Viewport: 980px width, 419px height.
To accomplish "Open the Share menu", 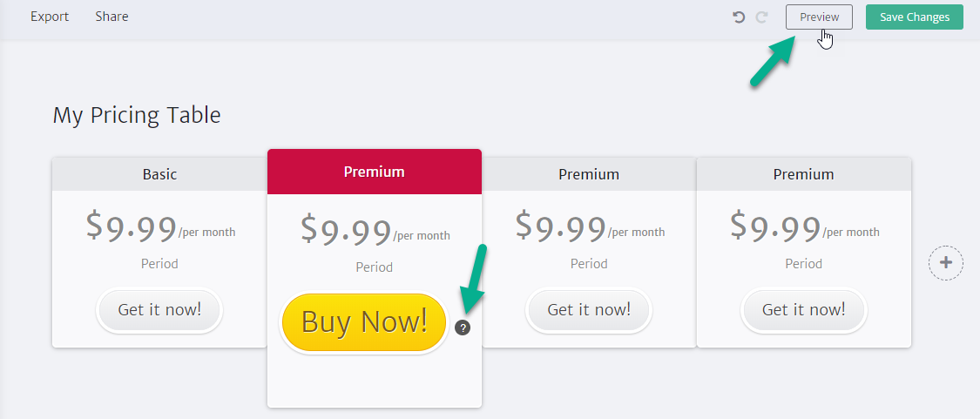I will pos(112,17).
